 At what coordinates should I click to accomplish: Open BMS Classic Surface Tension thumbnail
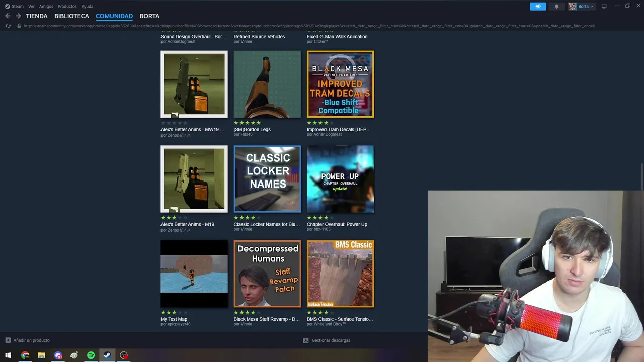pyautogui.click(x=340, y=274)
